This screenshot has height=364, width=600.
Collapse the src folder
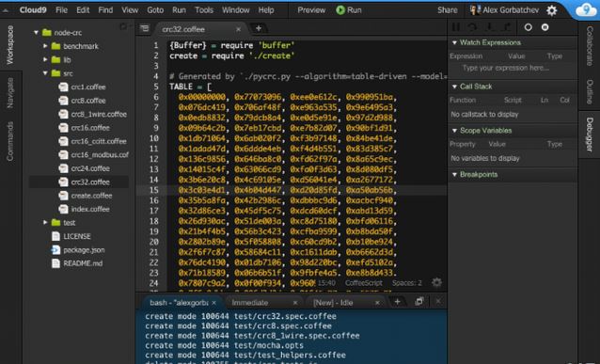tap(45, 73)
